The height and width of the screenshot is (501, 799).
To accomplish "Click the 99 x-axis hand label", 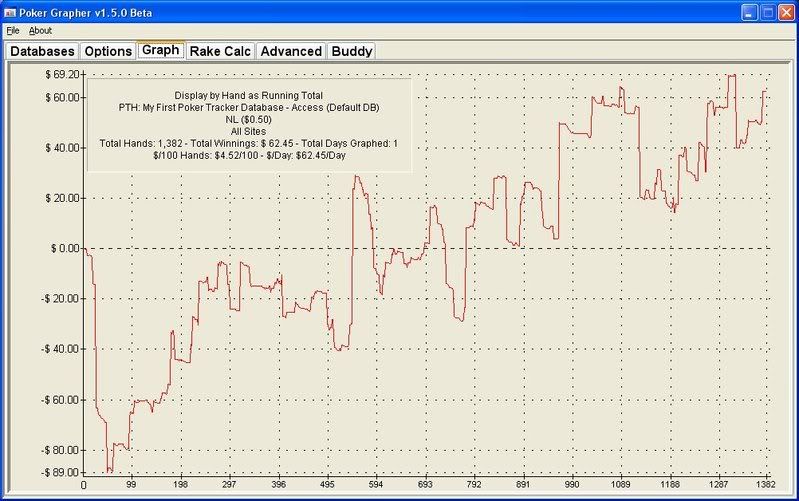I will 131,485.
